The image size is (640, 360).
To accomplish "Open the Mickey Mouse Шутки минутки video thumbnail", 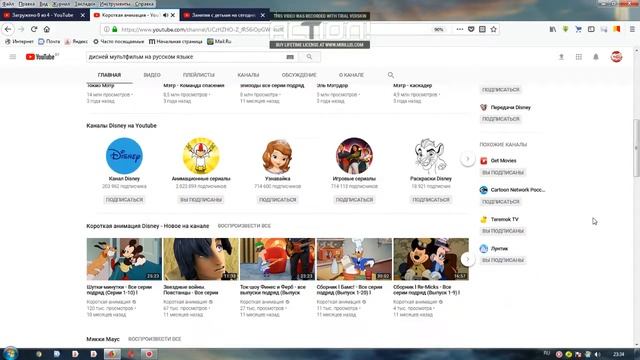I will pyautogui.click(x=124, y=259).
